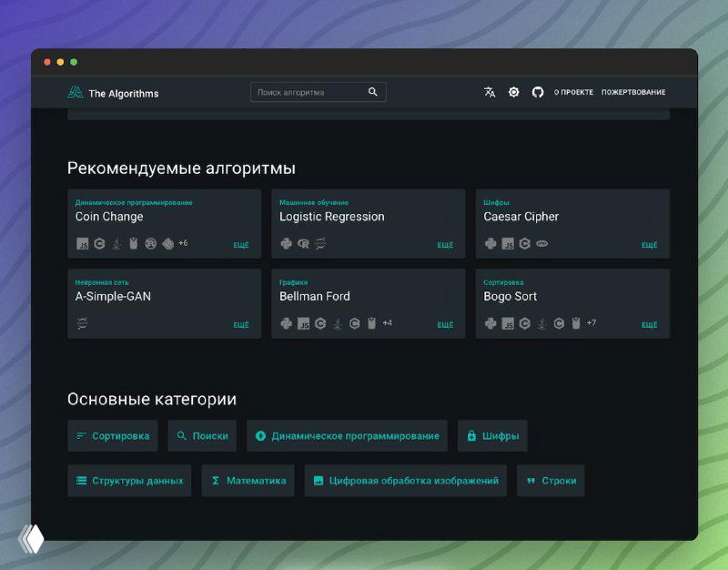Click the Jupyter icon on A-Simple-GAN card

(83, 323)
